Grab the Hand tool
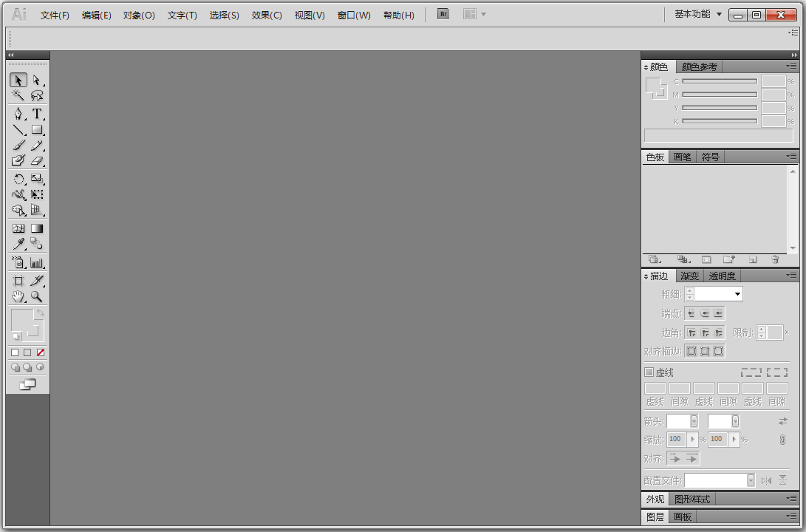 coord(18,296)
